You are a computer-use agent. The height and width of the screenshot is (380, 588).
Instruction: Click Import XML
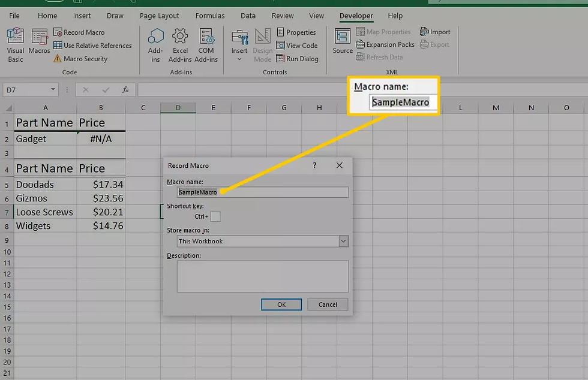435,32
